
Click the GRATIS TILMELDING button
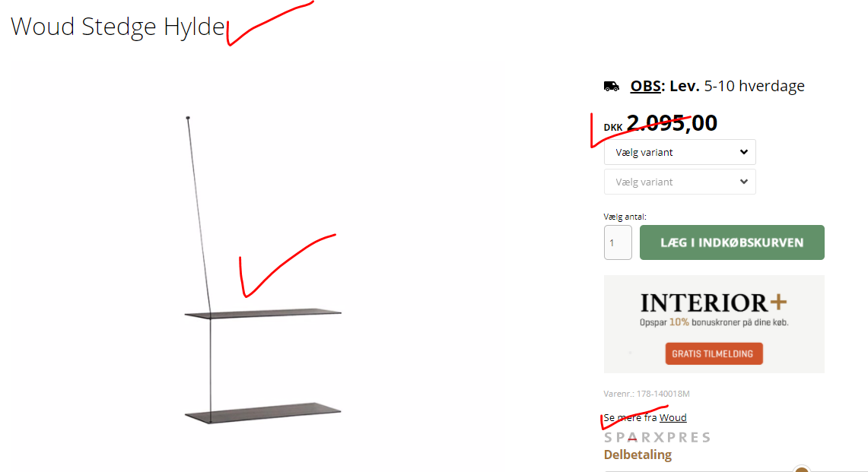point(714,353)
